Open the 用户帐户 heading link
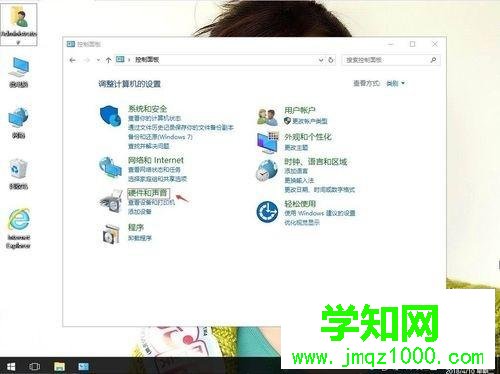The height and width of the screenshot is (374, 500). pos(299,110)
